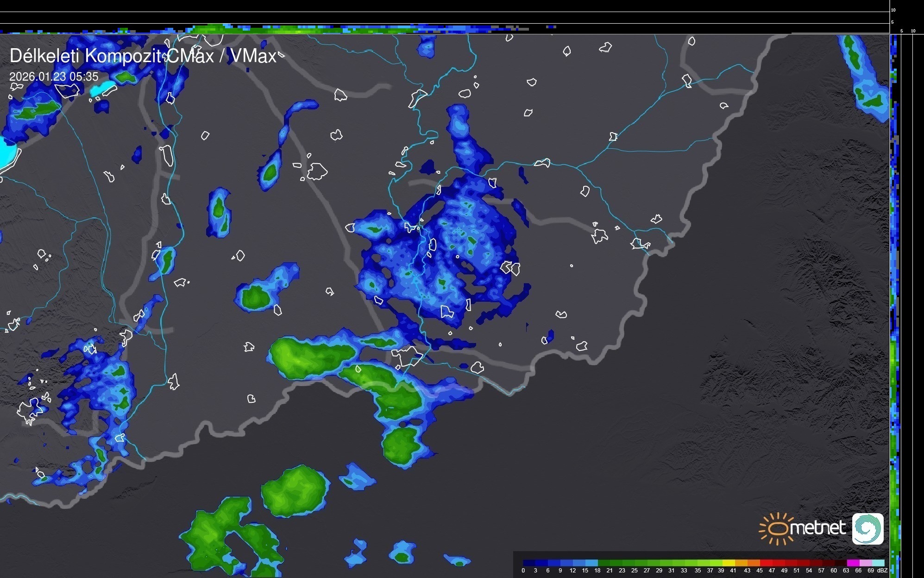Click the magenta 63 dBZ legend swatch

[x=853, y=563]
